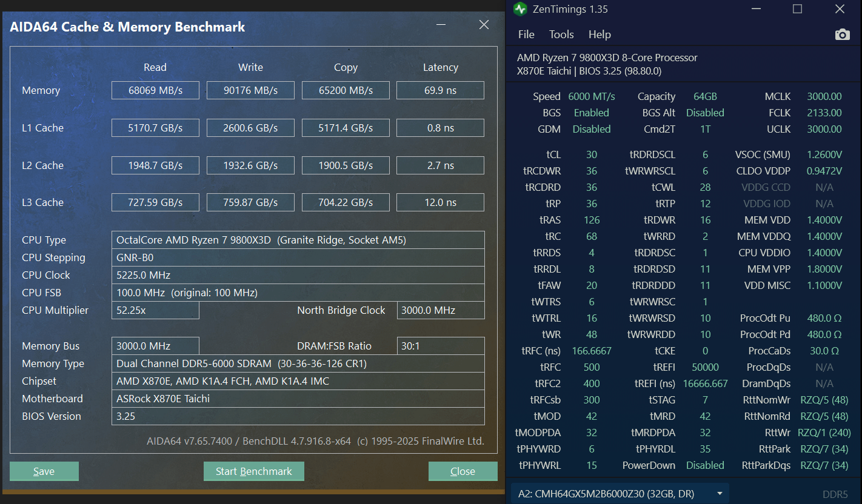Image resolution: width=862 pixels, height=504 pixels.
Task: Click the CPU Stepping GNR-B0 field
Action: [x=298, y=257]
